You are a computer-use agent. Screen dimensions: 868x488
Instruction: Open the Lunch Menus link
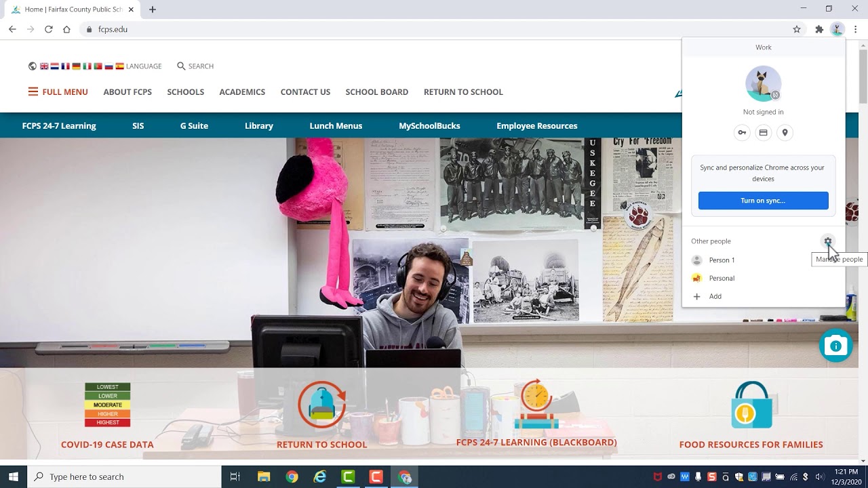[x=336, y=126]
